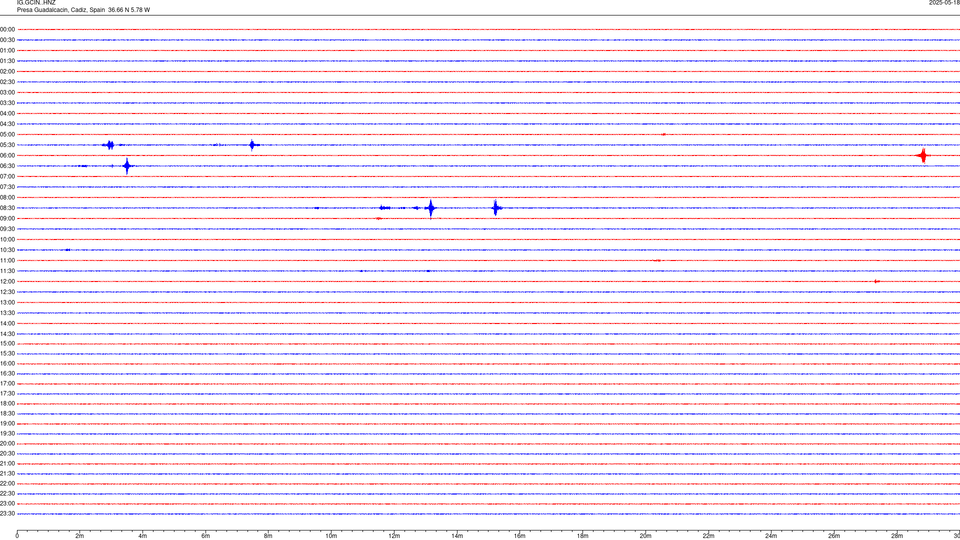
Task: Select the small red blip on the 05:00 trace
Action: [x=664, y=134]
